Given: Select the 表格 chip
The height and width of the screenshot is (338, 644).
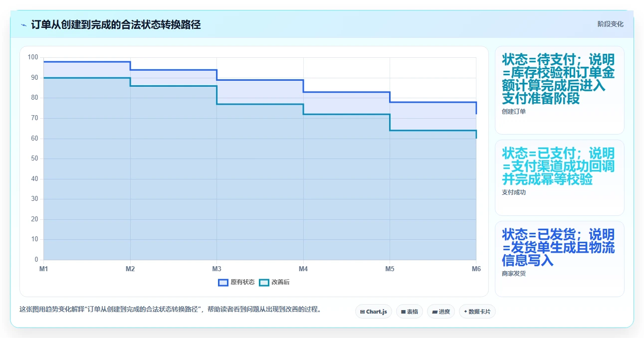Looking at the screenshot, I should 410,312.
